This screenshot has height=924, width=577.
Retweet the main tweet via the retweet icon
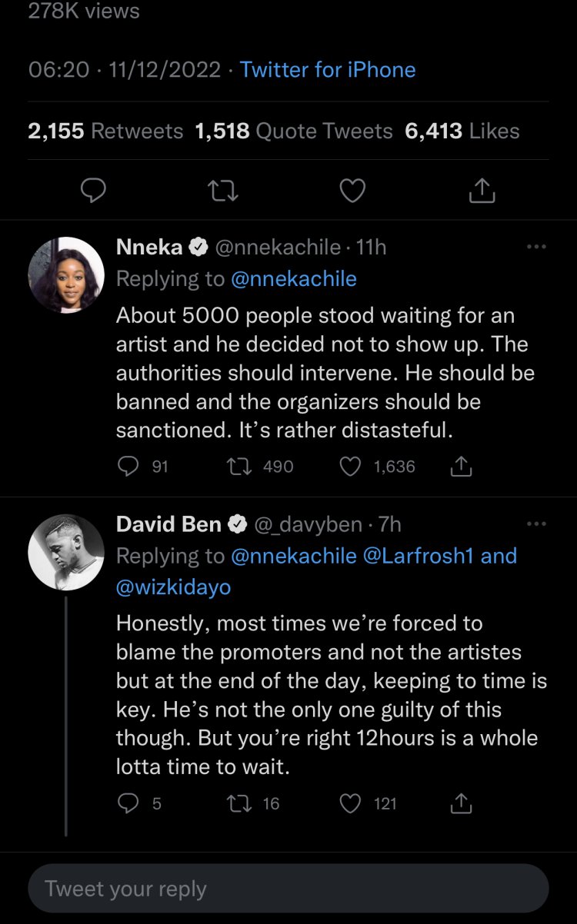pyautogui.click(x=223, y=189)
